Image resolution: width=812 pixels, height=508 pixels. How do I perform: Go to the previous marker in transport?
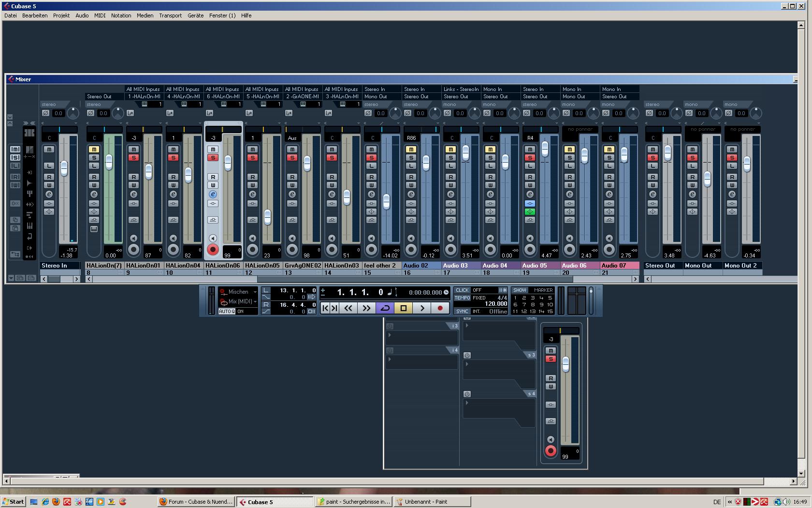[325, 308]
